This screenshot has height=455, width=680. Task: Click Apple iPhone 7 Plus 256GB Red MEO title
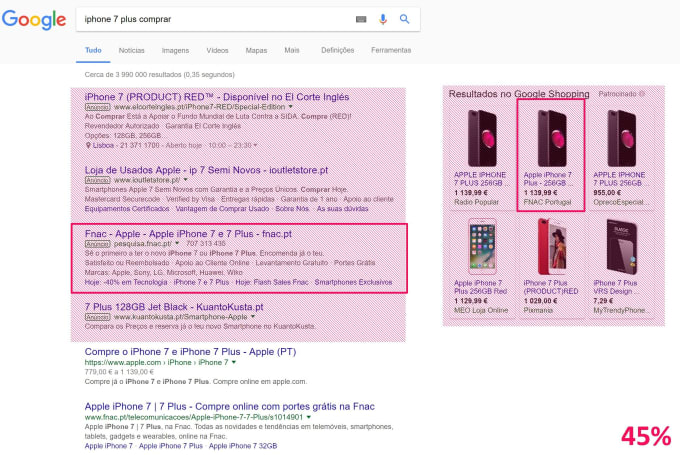tap(481, 287)
